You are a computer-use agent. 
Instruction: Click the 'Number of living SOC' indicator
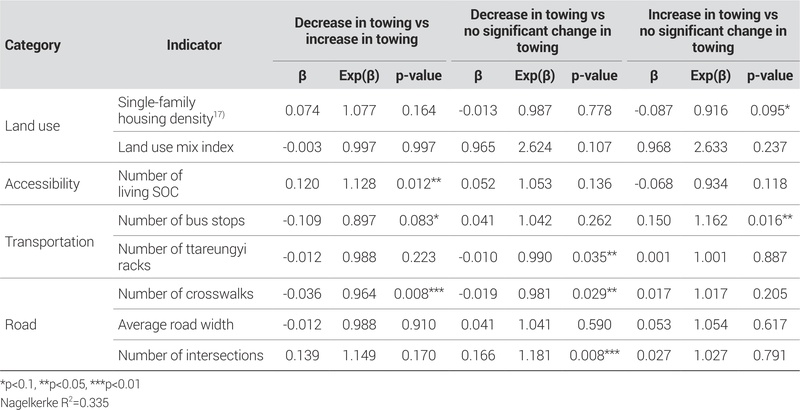pyautogui.click(x=155, y=183)
